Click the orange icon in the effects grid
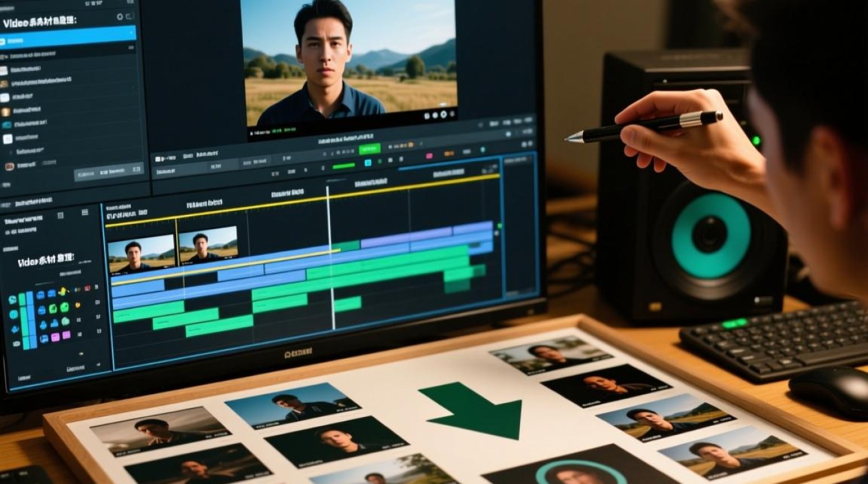This screenshot has width=868, height=484. click(76, 305)
